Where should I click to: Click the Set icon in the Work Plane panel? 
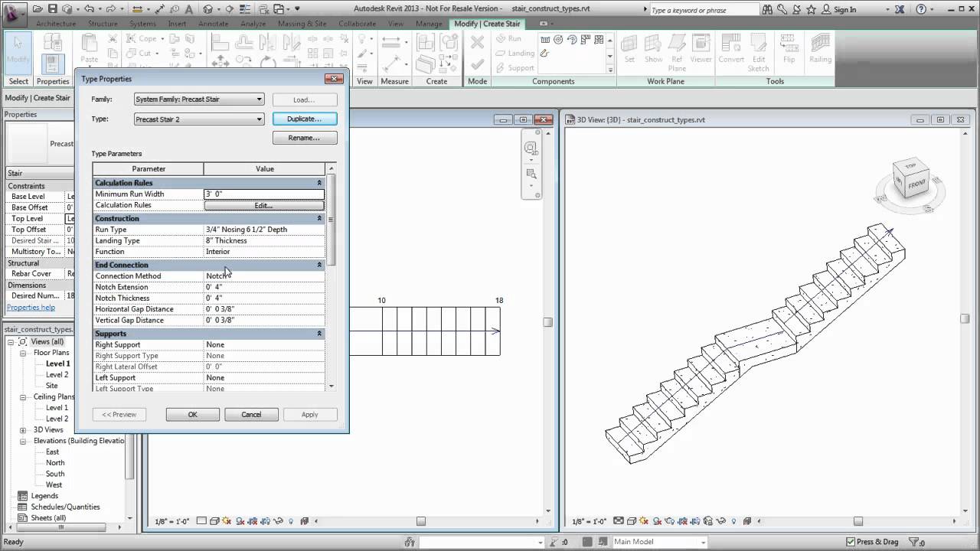point(629,46)
